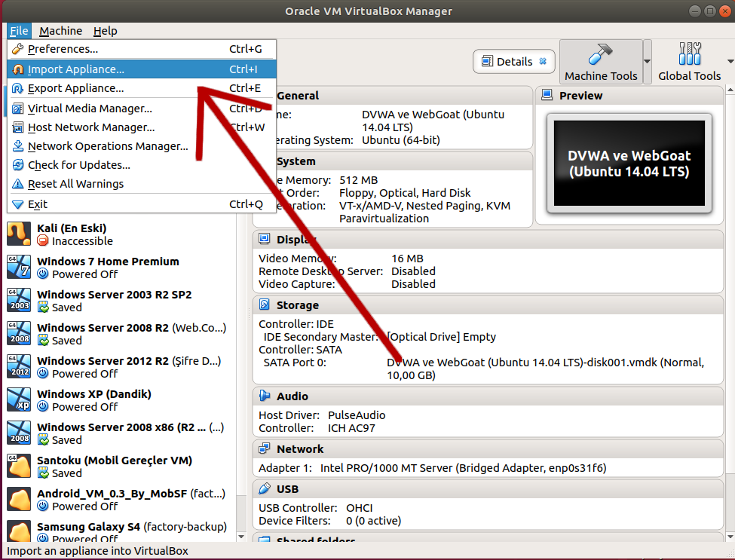This screenshot has height=560, width=735.
Task: Open the File menu
Action: click(x=19, y=31)
